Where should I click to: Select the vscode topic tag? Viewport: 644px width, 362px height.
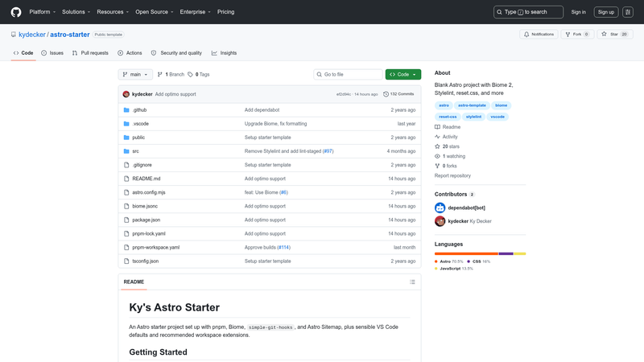[497, 117]
